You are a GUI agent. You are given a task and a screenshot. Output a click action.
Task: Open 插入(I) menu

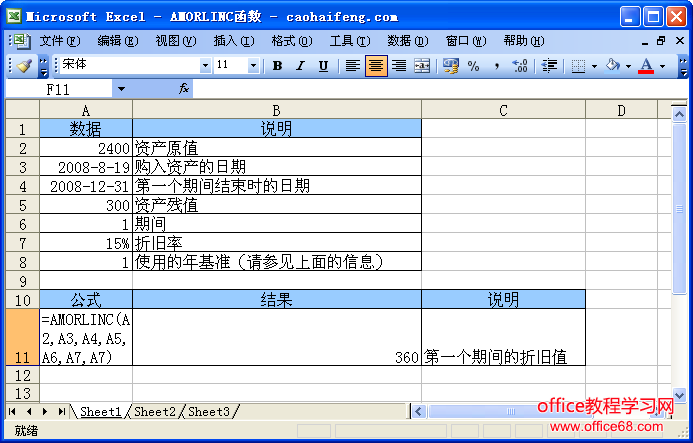234,41
